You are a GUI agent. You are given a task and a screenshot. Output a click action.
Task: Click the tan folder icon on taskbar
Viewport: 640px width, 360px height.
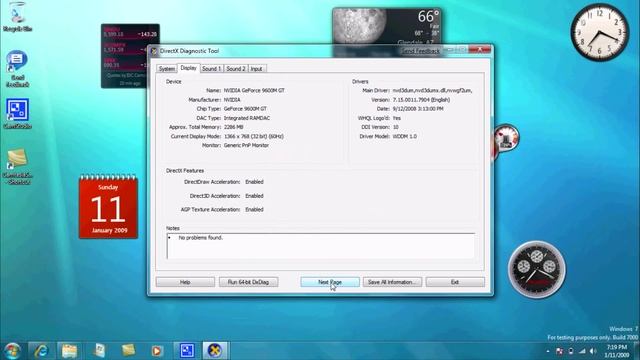[128, 351]
